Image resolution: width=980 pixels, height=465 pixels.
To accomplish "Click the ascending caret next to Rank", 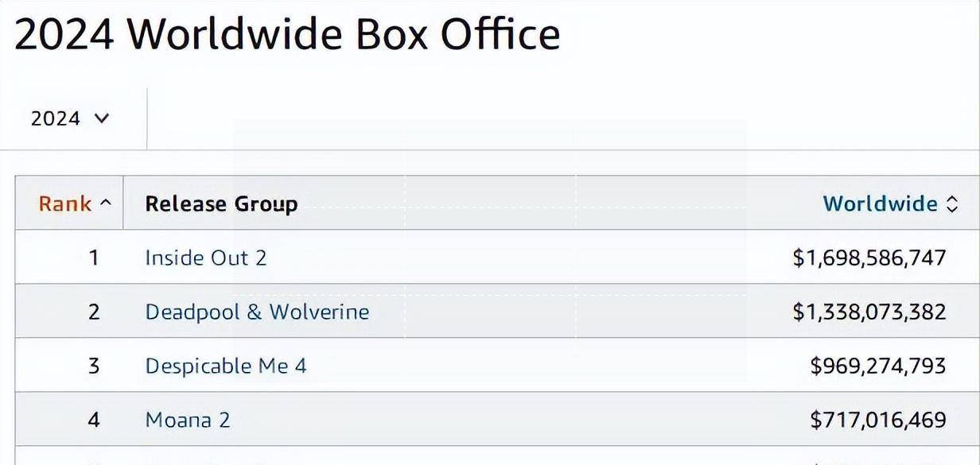I will point(106,203).
